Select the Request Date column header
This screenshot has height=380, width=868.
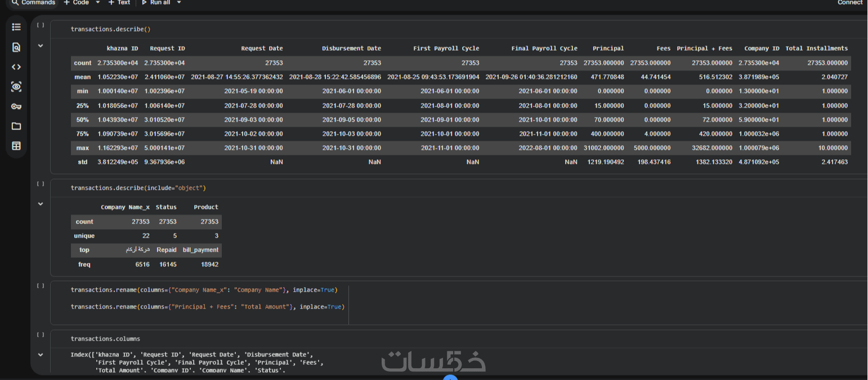pyautogui.click(x=262, y=48)
